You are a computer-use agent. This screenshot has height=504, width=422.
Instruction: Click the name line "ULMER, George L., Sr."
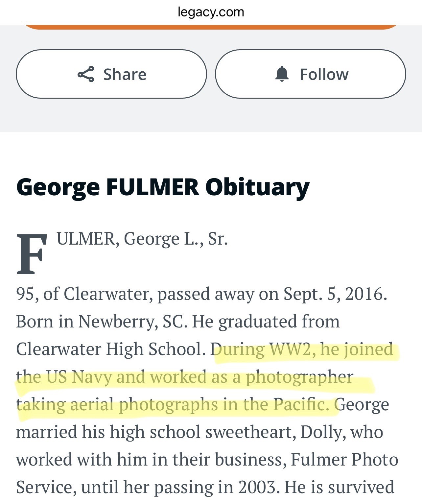point(142,239)
